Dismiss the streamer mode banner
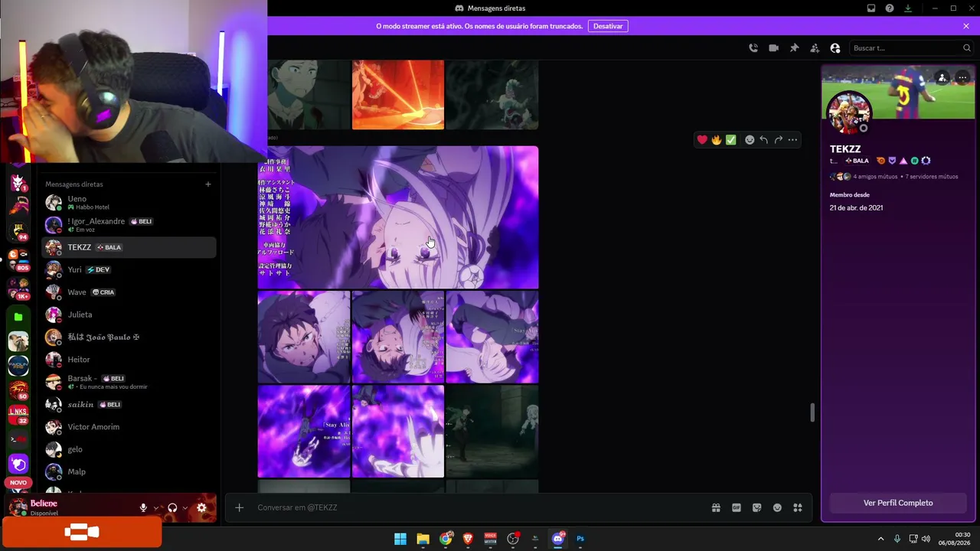The image size is (980, 551). coord(966,26)
